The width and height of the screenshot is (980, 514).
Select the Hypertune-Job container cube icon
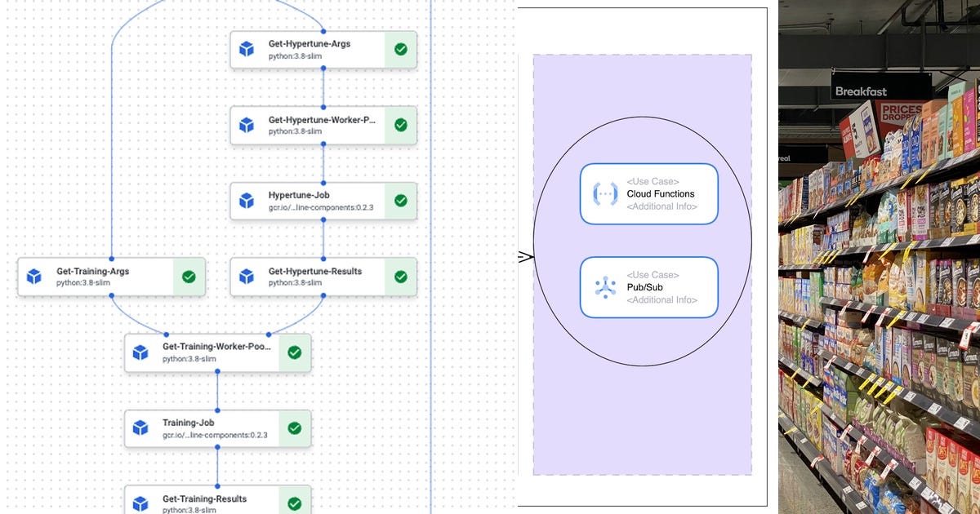tap(247, 200)
